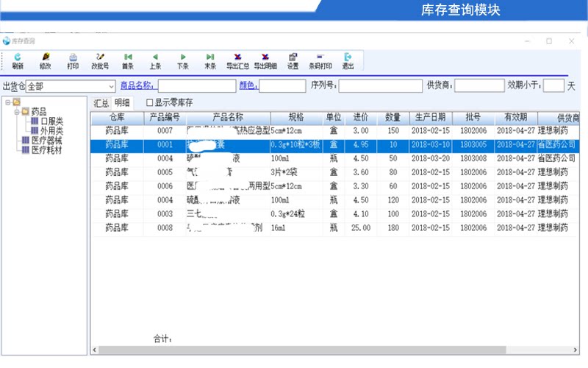Switch to the 明细 tab
588x368 pixels.
click(x=122, y=102)
